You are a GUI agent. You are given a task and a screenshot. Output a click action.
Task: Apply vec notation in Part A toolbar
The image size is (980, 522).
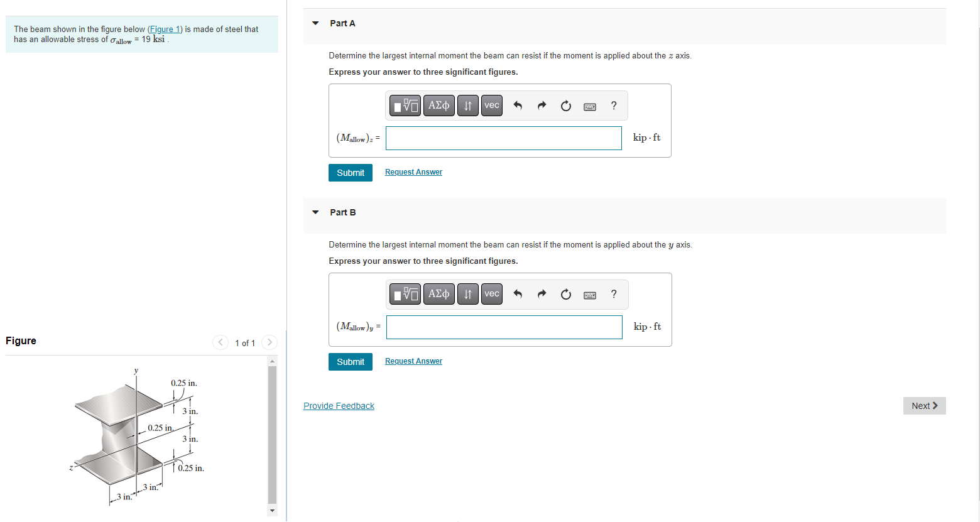pos(492,106)
